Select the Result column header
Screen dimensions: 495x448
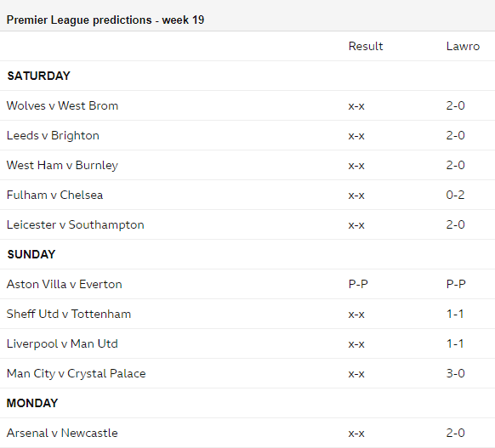tap(366, 47)
